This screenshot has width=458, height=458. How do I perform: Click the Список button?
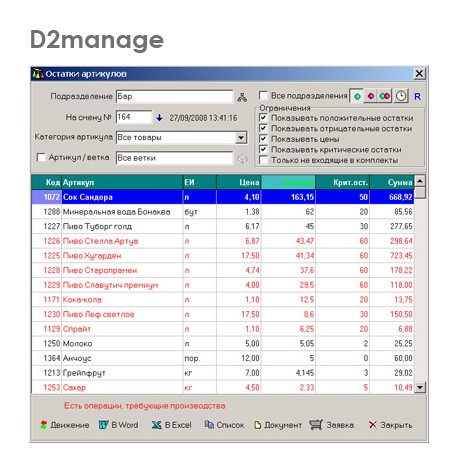pyautogui.click(x=224, y=425)
